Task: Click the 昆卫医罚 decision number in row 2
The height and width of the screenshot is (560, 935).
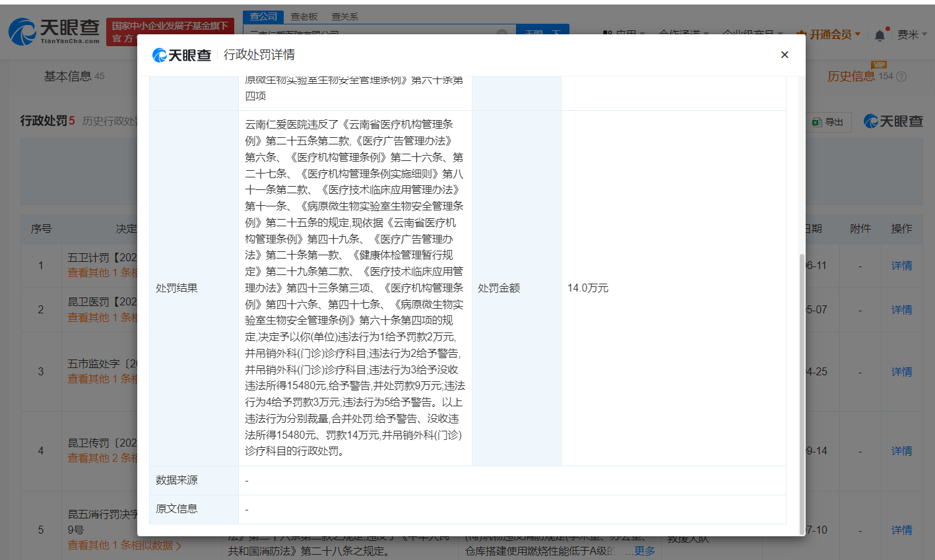Action: (x=102, y=302)
